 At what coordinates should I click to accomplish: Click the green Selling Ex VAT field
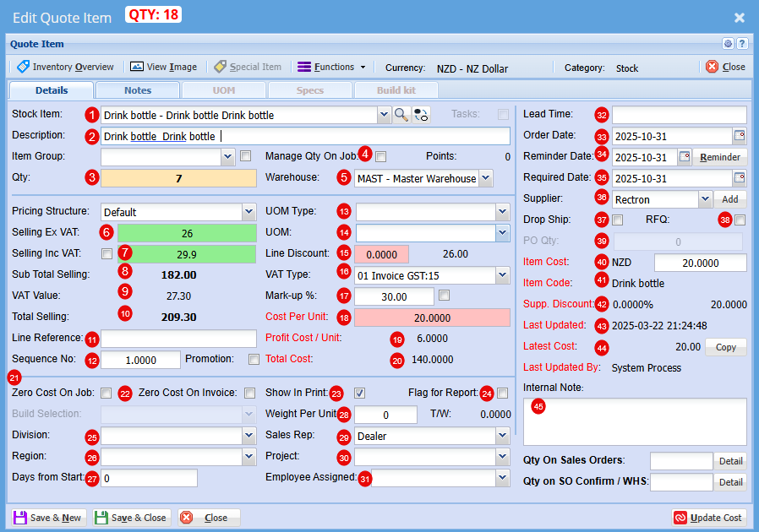[186, 232]
